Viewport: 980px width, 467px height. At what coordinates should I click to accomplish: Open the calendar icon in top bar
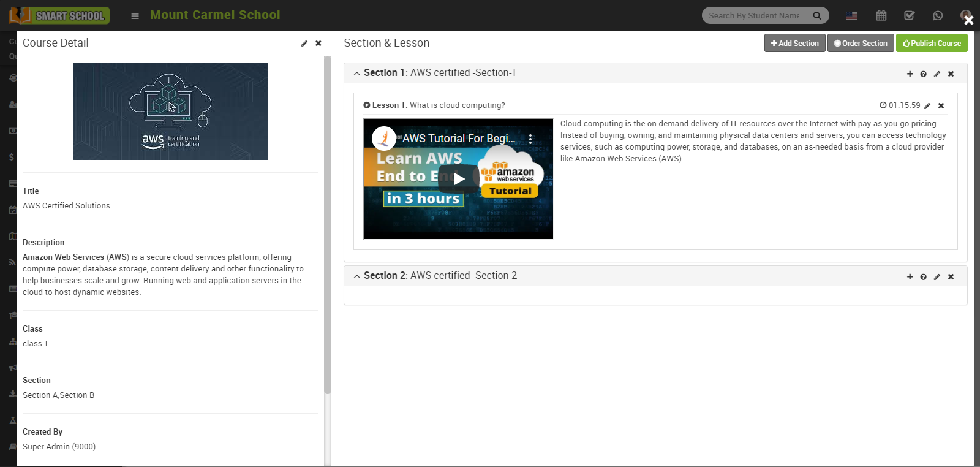coord(881,16)
